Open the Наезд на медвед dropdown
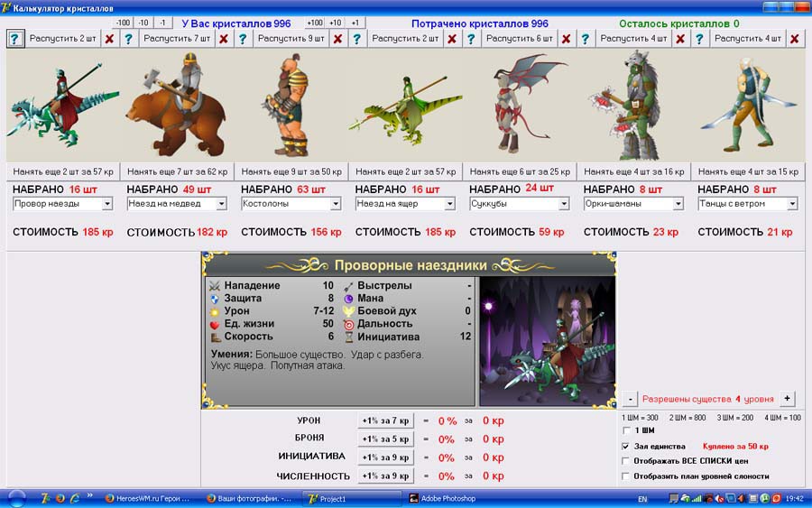This screenshot has height=508, width=812. coord(221,204)
